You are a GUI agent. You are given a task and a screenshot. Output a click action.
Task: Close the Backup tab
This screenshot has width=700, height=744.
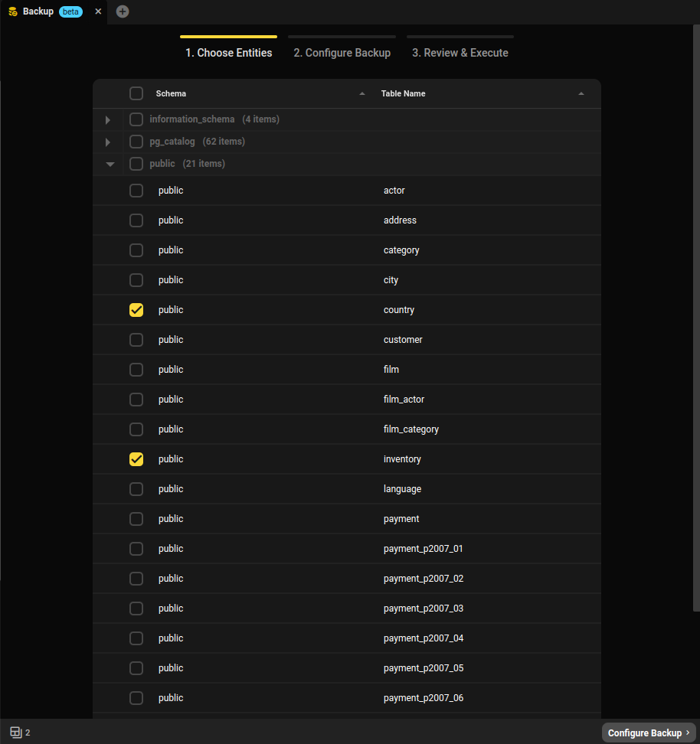pos(97,11)
